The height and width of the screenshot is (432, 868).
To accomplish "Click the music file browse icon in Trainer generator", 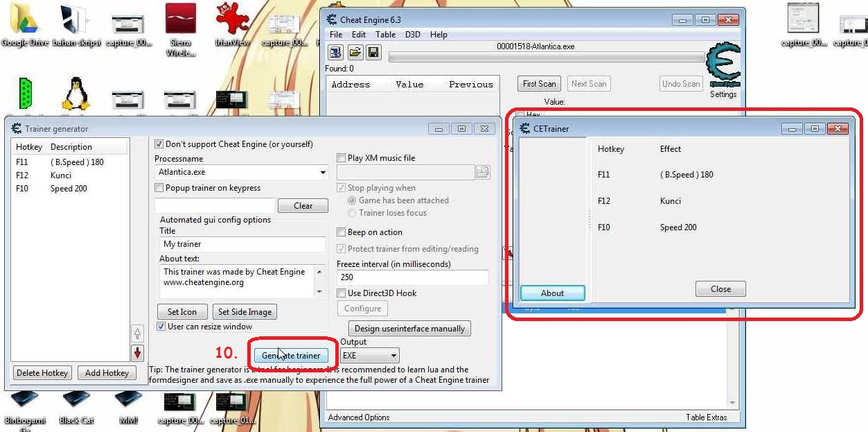I will [x=483, y=172].
